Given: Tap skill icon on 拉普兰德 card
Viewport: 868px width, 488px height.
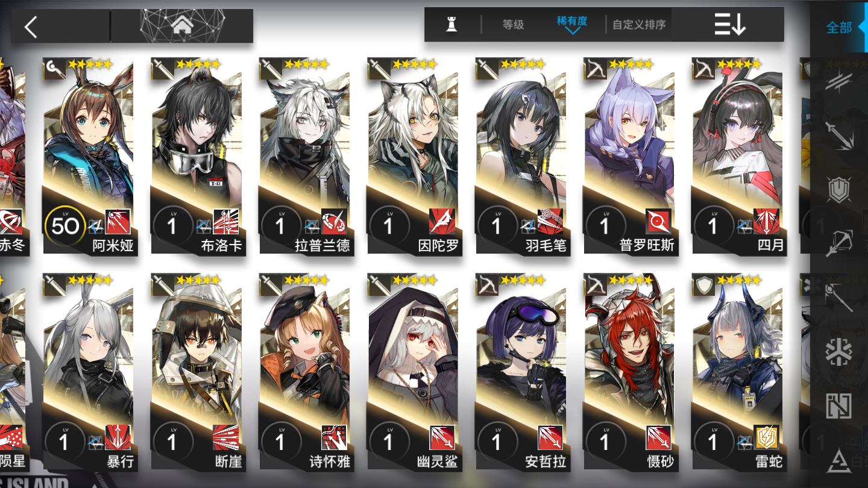Looking at the screenshot, I should (x=334, y=222).
